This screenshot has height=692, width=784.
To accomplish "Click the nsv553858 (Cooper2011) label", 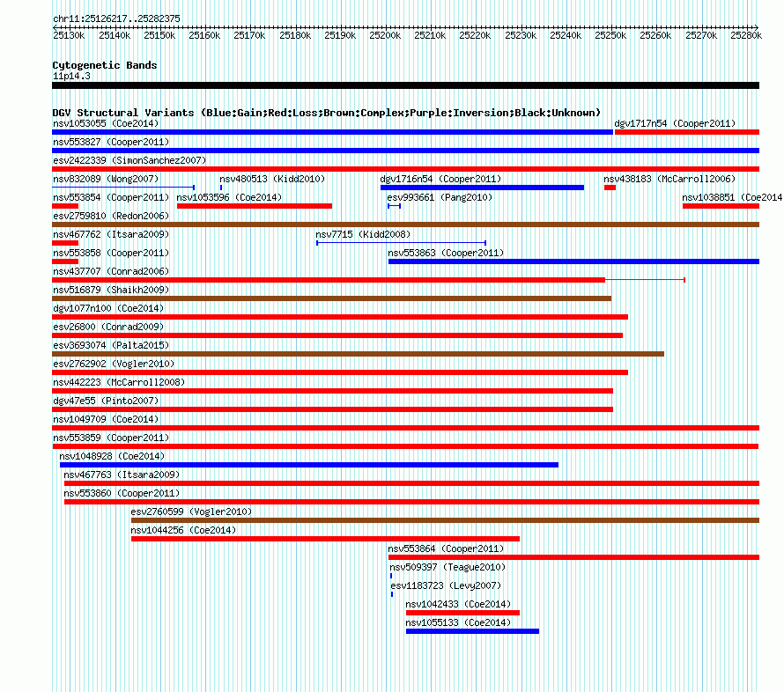I will click(x=111, y=253).
